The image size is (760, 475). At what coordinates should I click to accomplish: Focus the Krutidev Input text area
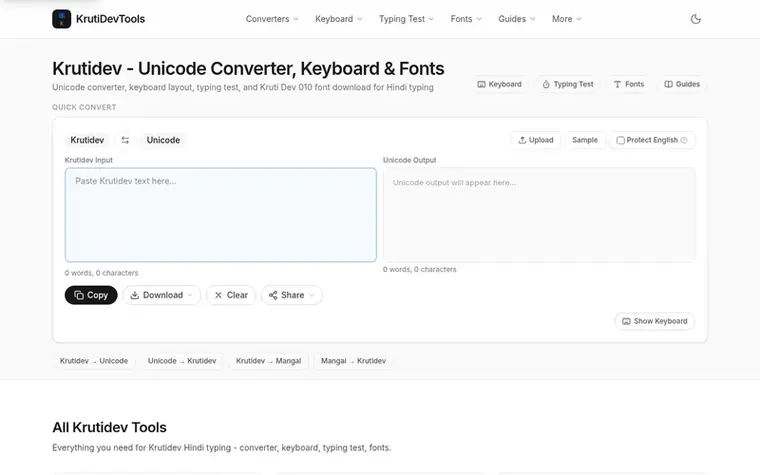click(x=221, y=215)
